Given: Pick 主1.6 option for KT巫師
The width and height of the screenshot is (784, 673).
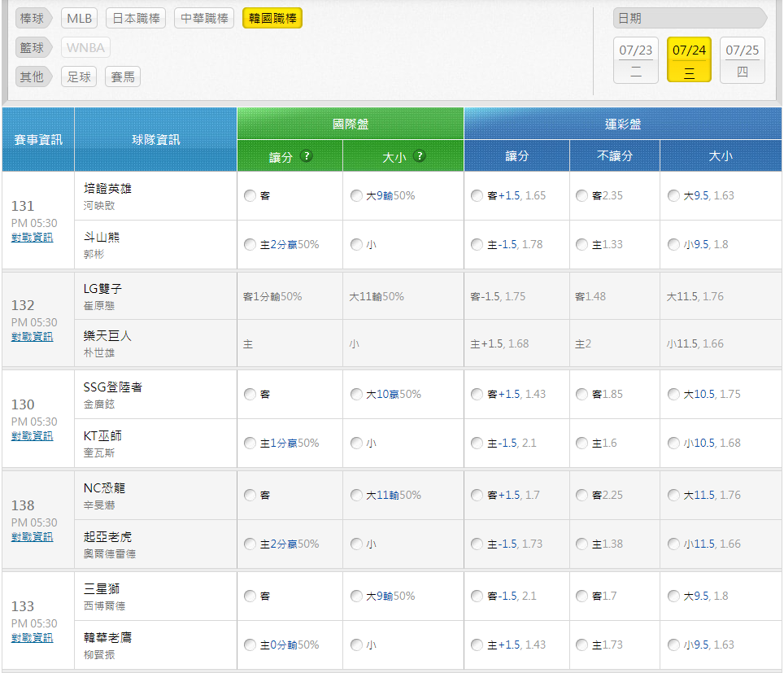Looking at the screenshot, I should (x=582, y=444).
